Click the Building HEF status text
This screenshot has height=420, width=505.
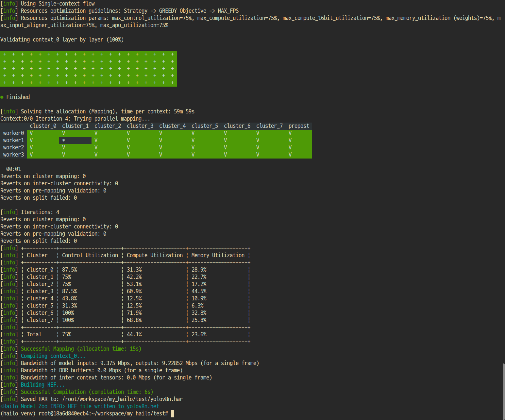click(x=42, y=385)
